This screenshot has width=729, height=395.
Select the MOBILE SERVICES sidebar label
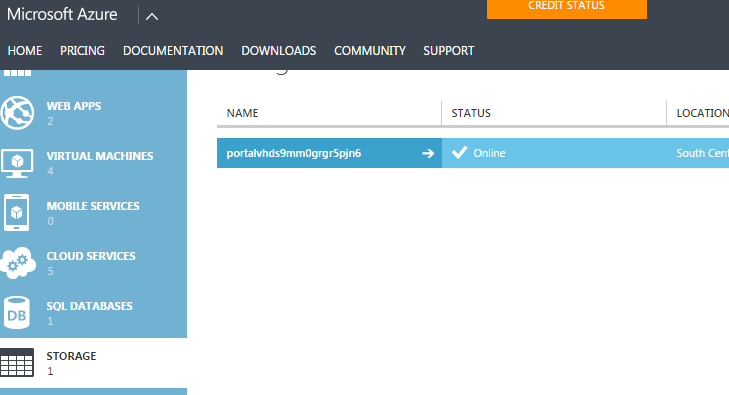click(93, 206)
